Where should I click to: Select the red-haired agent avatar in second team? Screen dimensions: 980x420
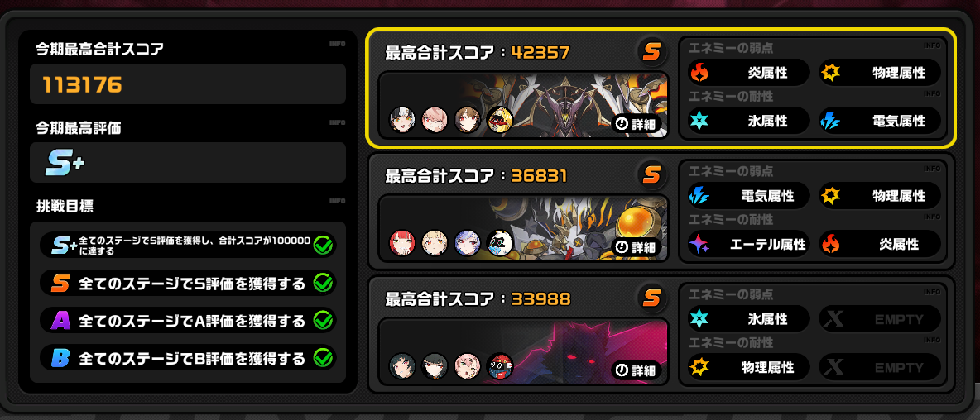pyautogui.click(x=402, y=243)
